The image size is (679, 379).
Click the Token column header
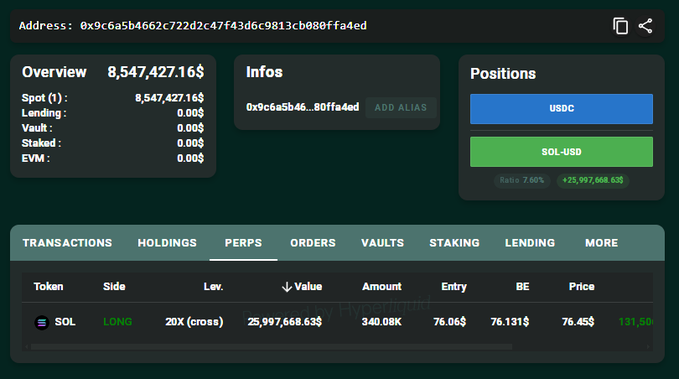tap(48, 287)
